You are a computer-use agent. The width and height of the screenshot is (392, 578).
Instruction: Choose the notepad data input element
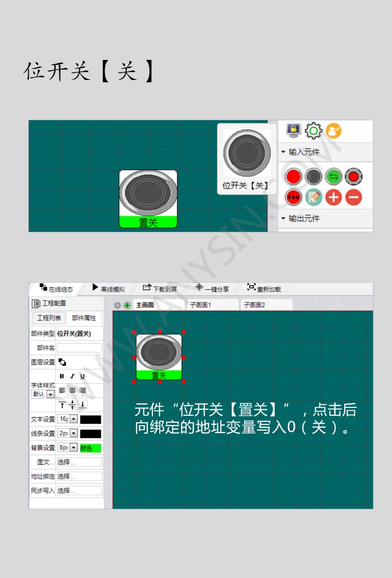[314, 197]
